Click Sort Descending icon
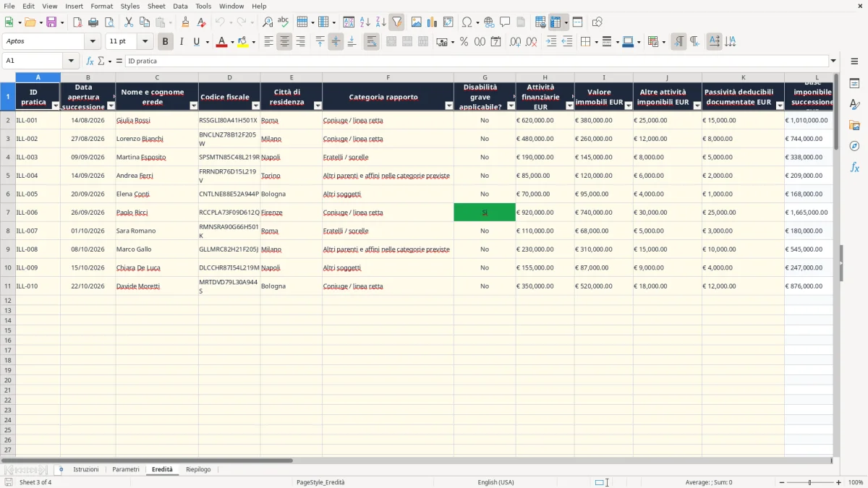Screen dimensions: 868x488 381,22
